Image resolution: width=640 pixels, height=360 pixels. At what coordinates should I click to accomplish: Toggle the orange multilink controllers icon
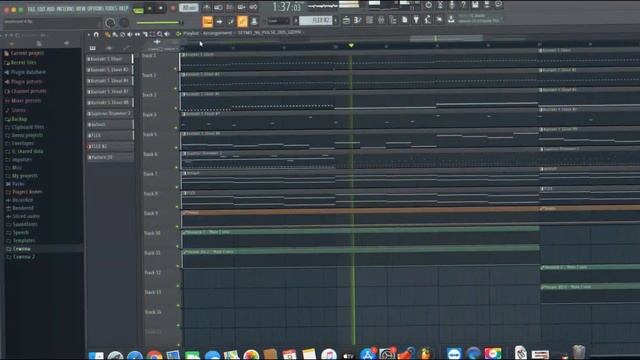pos(242,21)
